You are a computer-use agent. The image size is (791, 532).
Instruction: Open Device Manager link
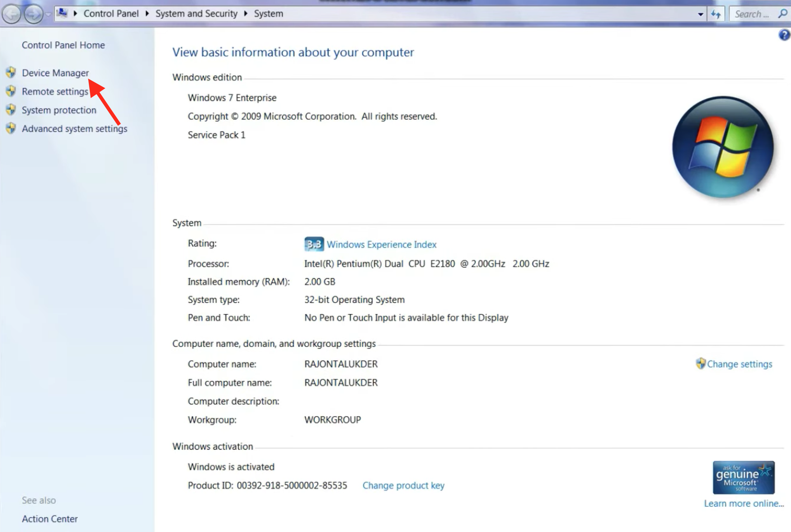pyautogui.click(x=55, y=73)
